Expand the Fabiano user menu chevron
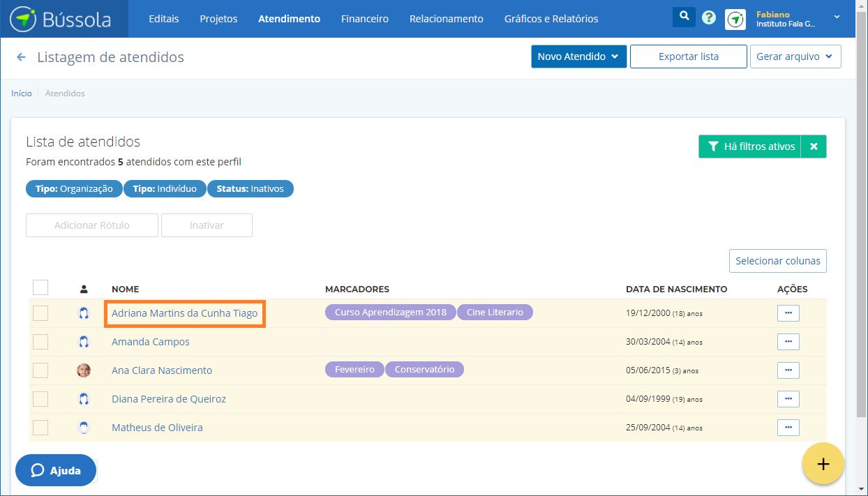Screen dimensions: 868x496 (837, 16)
